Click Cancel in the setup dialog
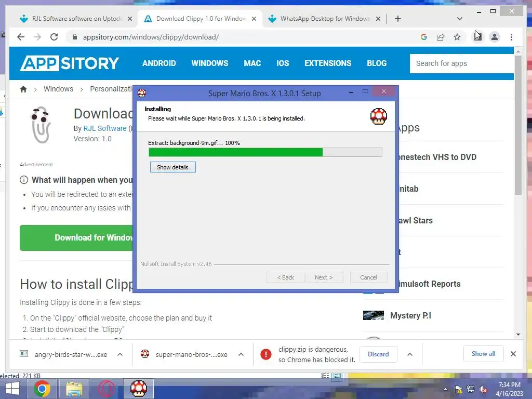 coord(368,277)
